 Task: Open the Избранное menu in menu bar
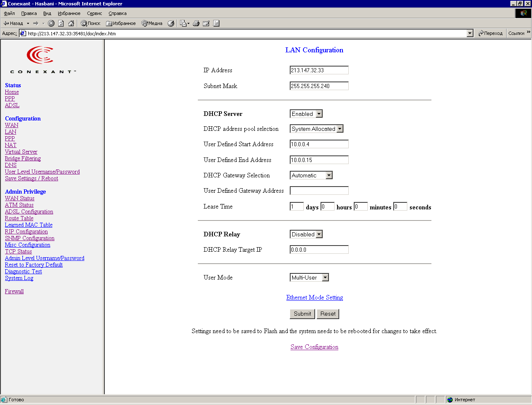[69, 13]
